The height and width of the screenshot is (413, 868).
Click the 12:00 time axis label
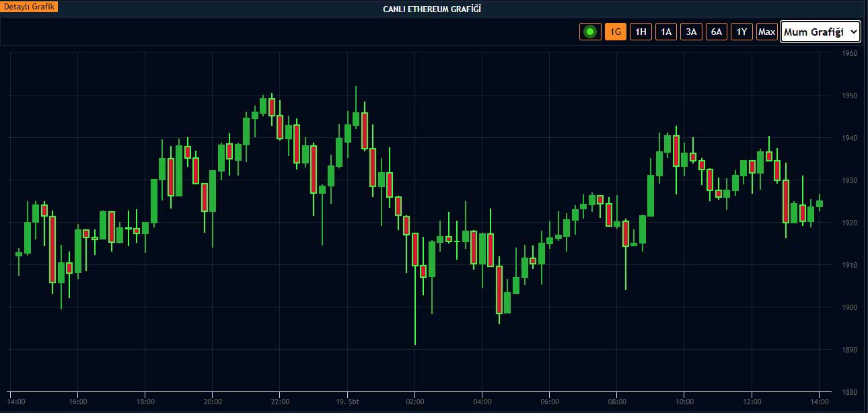pyautogui.click(x=752, y=402)
